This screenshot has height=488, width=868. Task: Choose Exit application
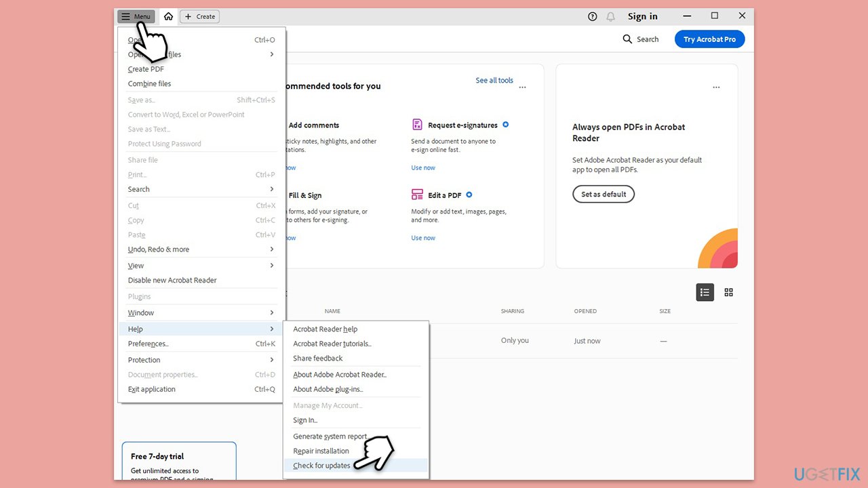coord(201,389)
